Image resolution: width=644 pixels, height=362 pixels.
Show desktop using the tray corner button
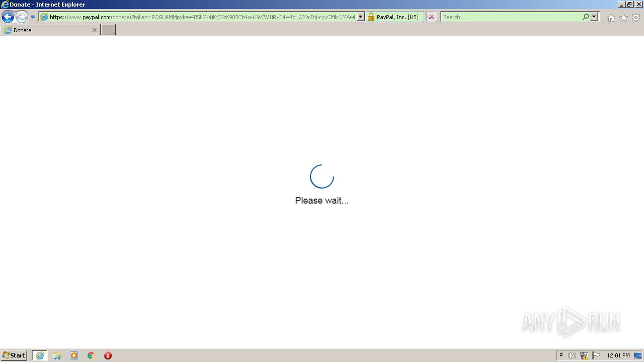pos(638,355)
